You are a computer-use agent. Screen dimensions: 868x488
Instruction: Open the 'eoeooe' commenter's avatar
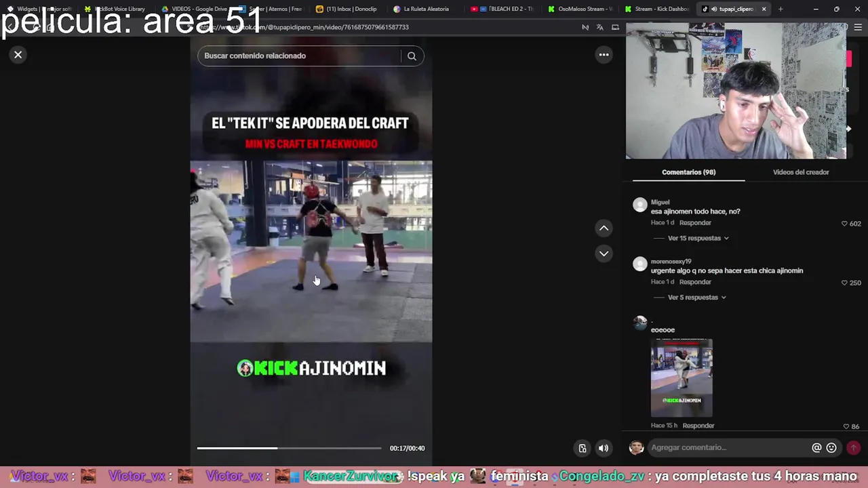[x=640, y=323]
